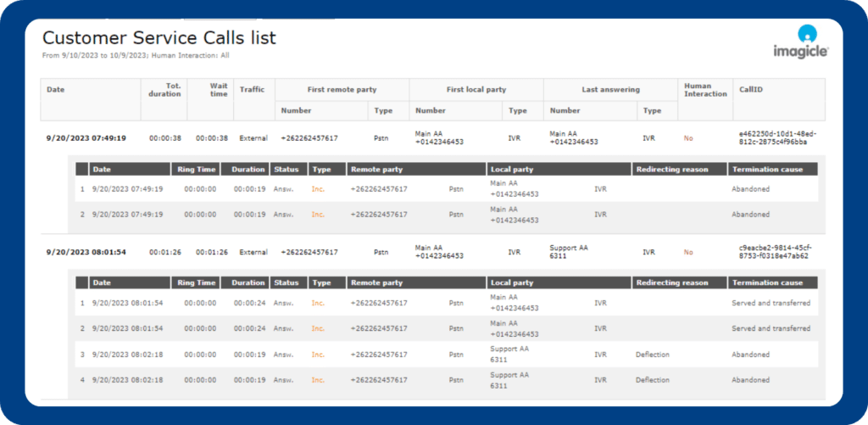Screen dimensions: 868x425
Task: Click the Customer Service Calls list title
Action: click(x=159, y=38)
